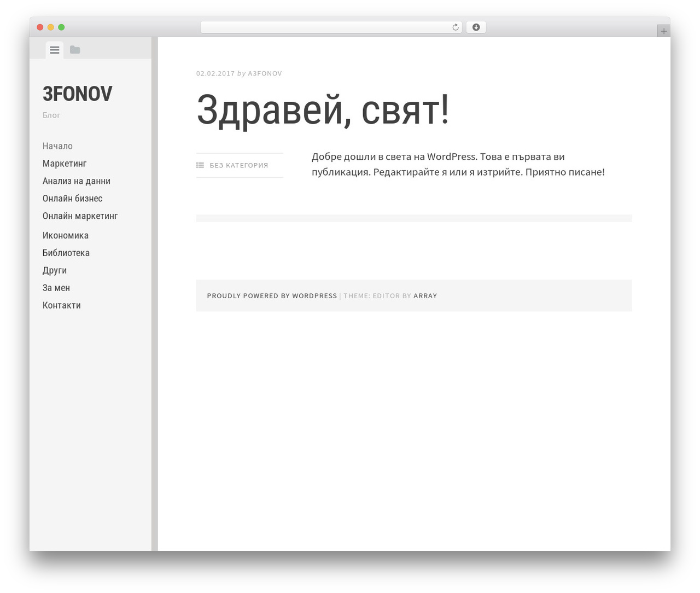Go to Анализ на данни page
The height and width of the screenshot is (593, 700).
77,181
